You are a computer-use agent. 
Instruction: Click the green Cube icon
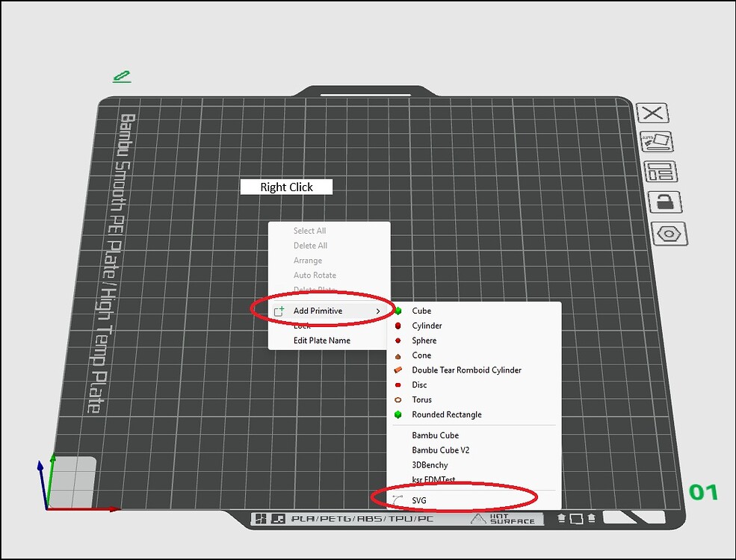398,311
